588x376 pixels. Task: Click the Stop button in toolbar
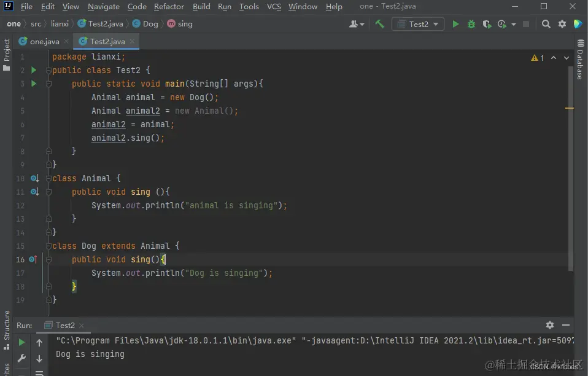526,24
